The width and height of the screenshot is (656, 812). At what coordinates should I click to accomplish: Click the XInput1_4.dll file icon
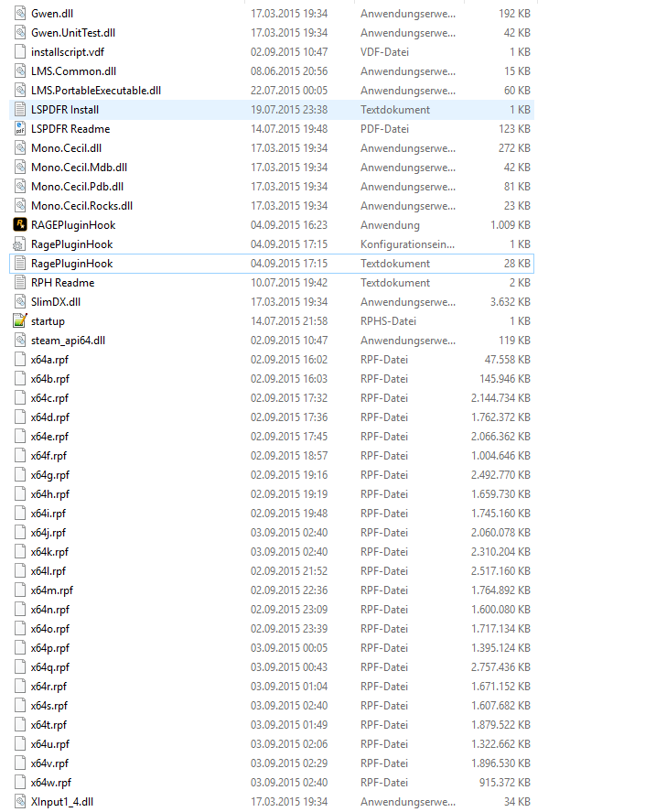tap(20, 801)
